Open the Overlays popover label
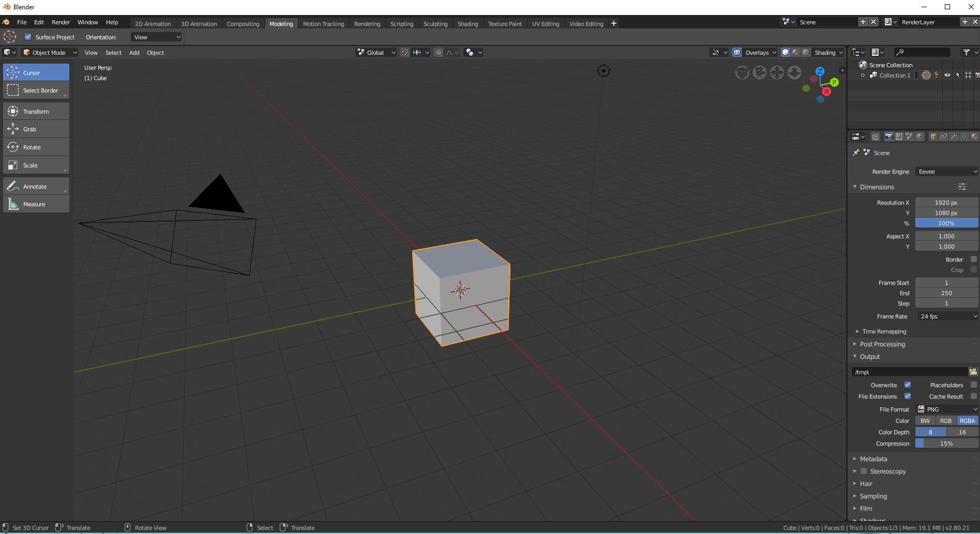The image size is (980, 534). click(760, 52)
